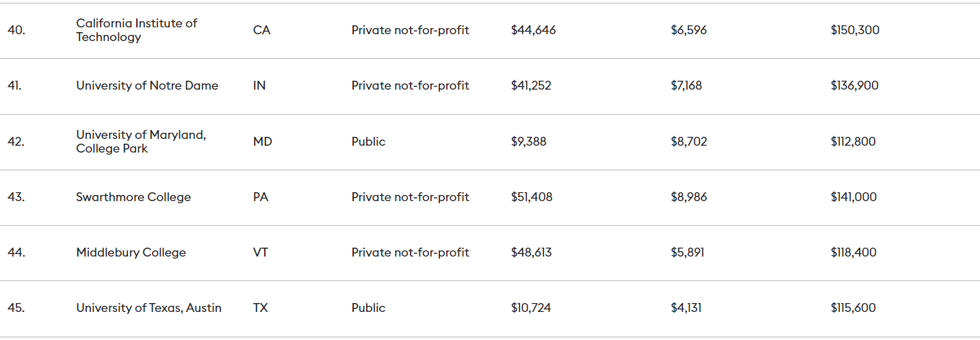Click Swarthmore College school name
Image resolution: width=980 pixels, height=340 pixels.
(133, 197)
